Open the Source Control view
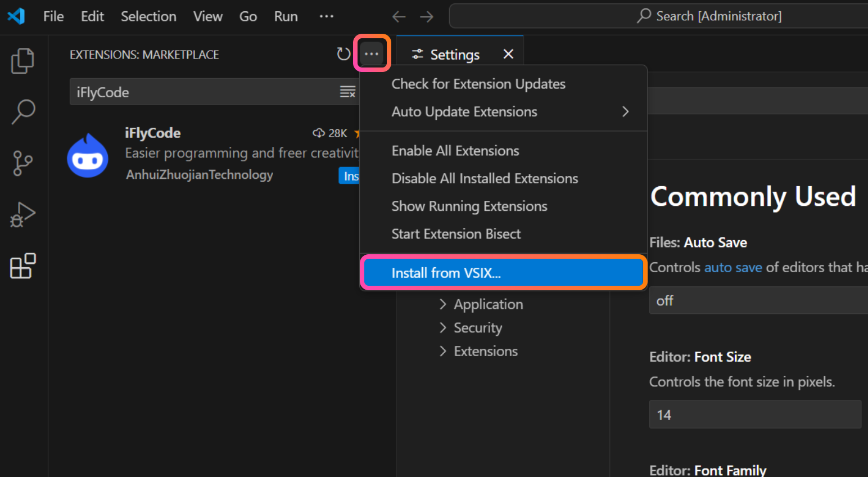868x477 pixels. (22, 163)
